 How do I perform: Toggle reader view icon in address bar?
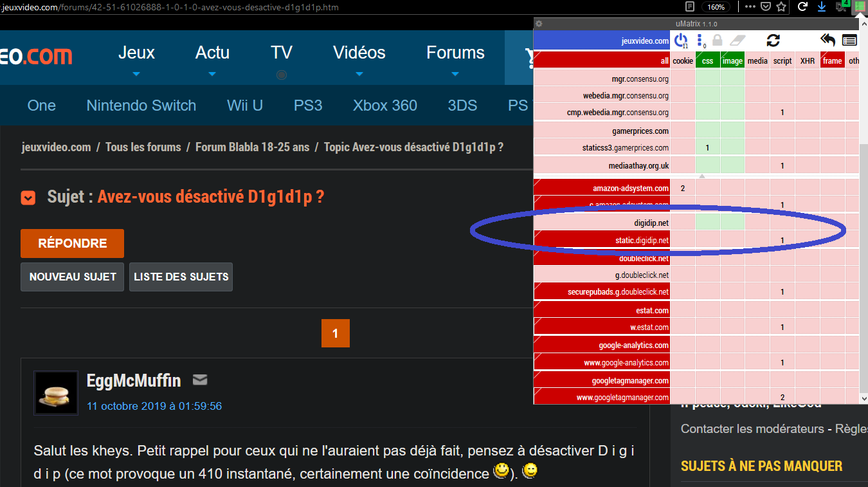pos(690,7)
